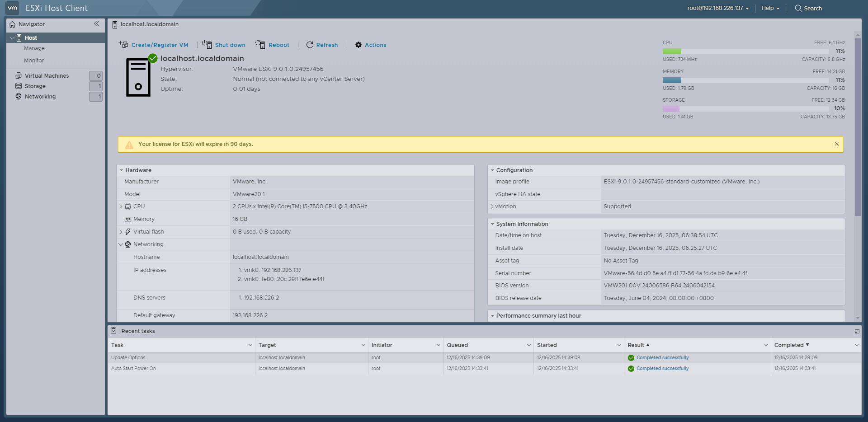Click the Refresh icon
The width and height of the screenshot is (868, 422).
[310, 45]
